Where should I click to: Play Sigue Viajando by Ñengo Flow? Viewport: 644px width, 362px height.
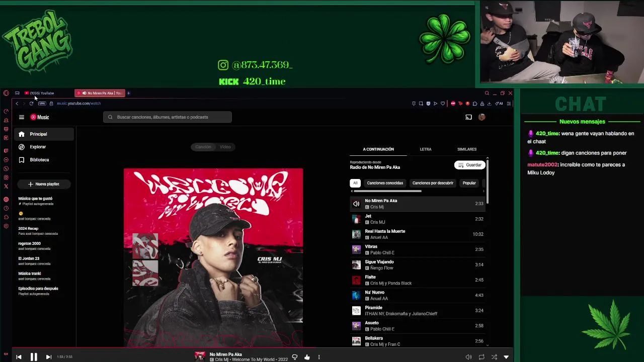417,265
